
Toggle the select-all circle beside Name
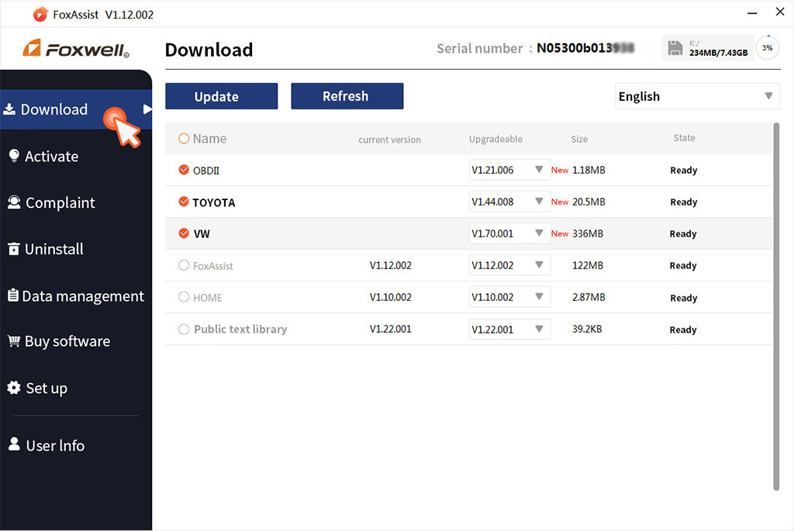point(184,139)
